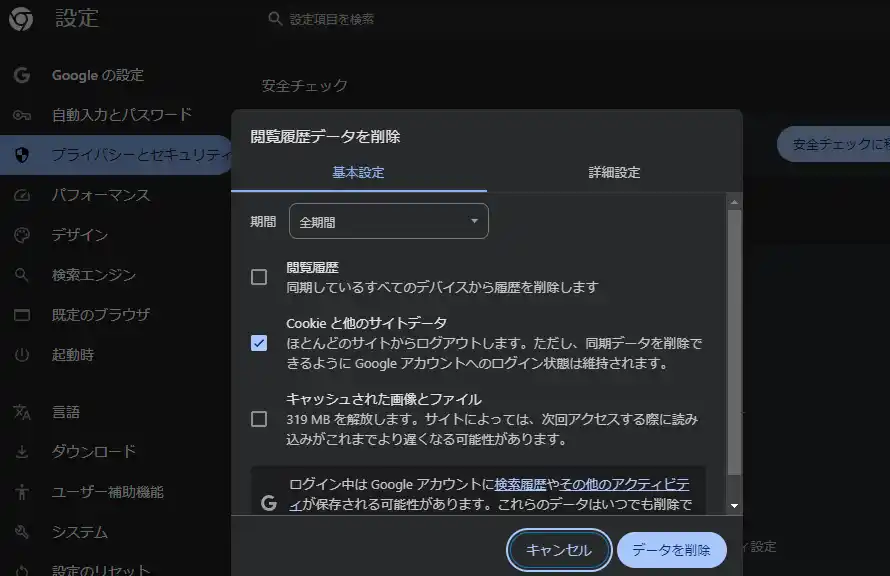890x576 pixels.
Task: Click the デザイン palette icon
Action: 22,235
